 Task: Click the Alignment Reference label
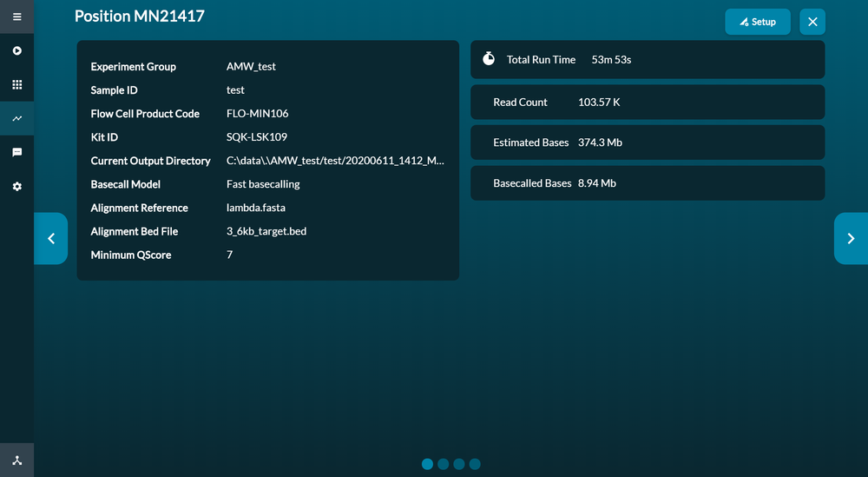tap(140, 208)
